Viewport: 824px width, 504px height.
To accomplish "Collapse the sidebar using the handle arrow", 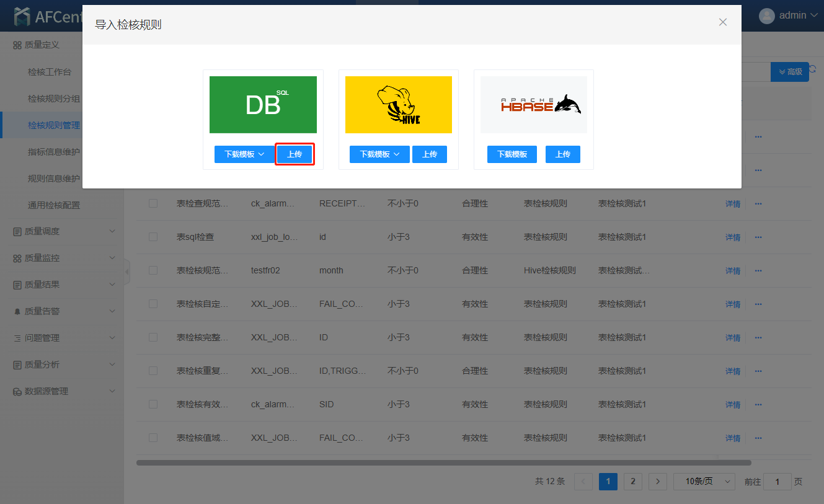I will (x=127, y=272).
